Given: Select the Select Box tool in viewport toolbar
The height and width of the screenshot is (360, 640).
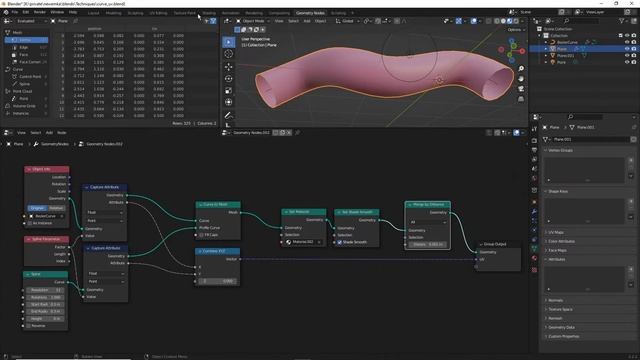Looking at the screenshot, I should 229,42.
